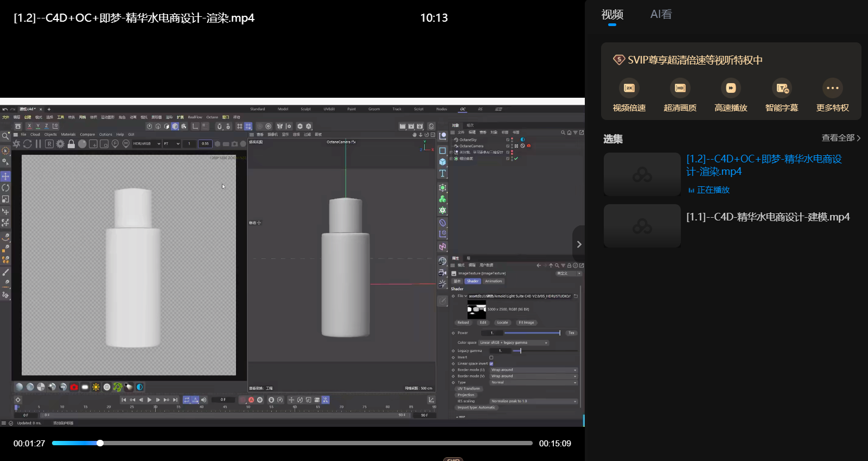Seek the video progress bar
The height and width of the screenshot is (461, 868).
[x=292, y=443]
